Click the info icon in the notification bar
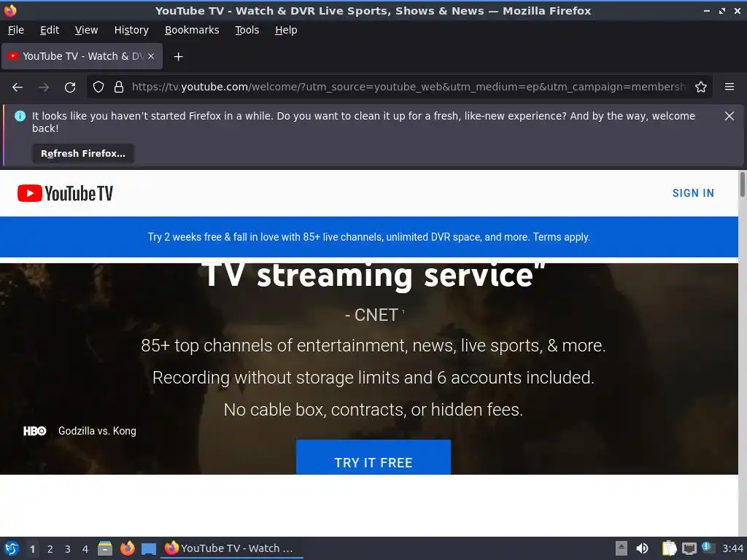The height and width of the screenshot is (560, 747). point(20,116)
